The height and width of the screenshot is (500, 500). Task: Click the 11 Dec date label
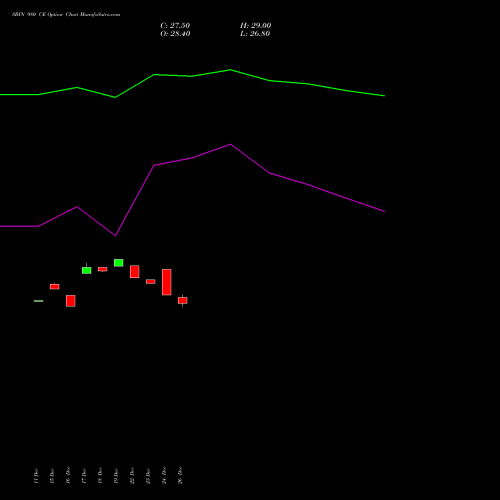point(36,476)
